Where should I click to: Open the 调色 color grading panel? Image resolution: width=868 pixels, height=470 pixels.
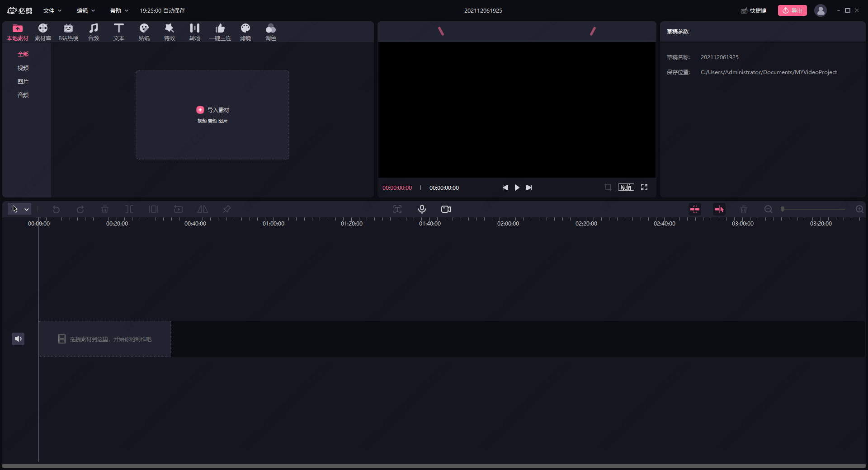[271, 32]
